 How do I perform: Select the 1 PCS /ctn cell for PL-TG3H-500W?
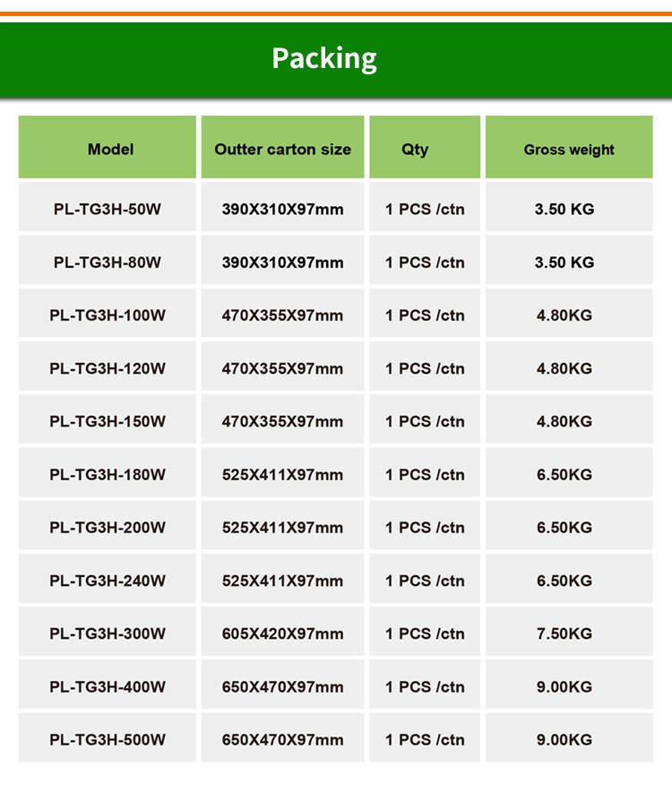pyautogui.click(x=425, y=737)
